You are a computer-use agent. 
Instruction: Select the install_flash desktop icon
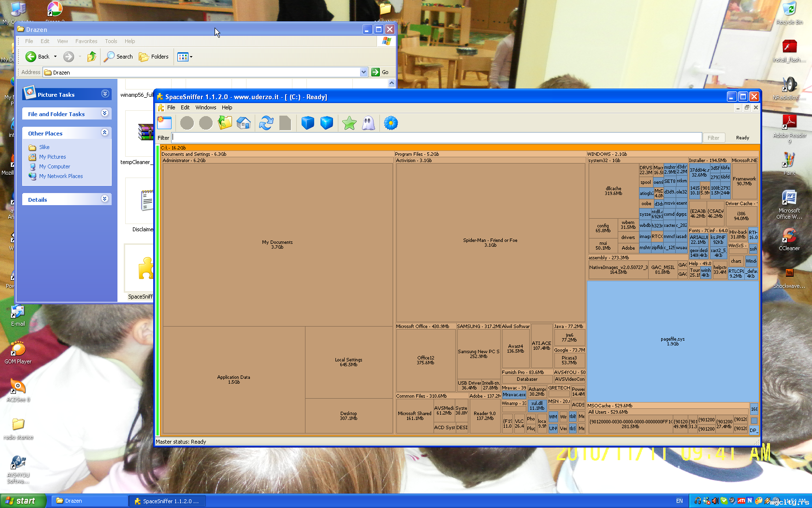click(789, 51)
